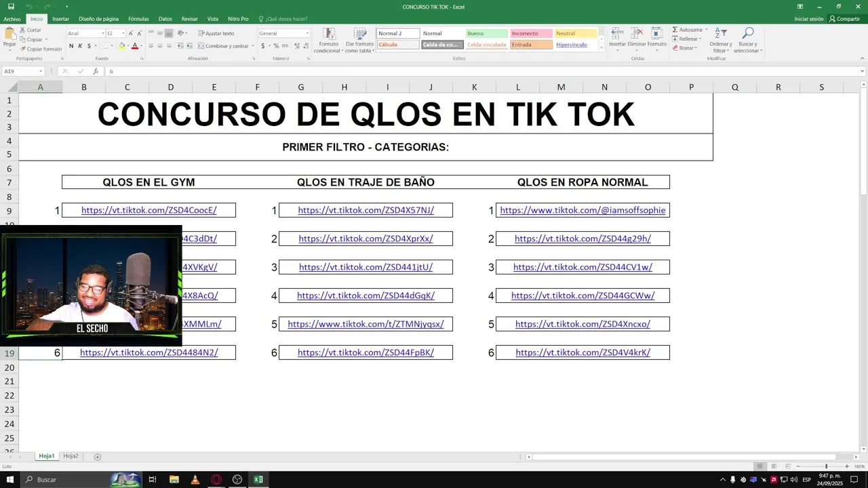This screenshot has height=488, width=868.
Task: Increase font size with large A icon
Action: (131, 33)
